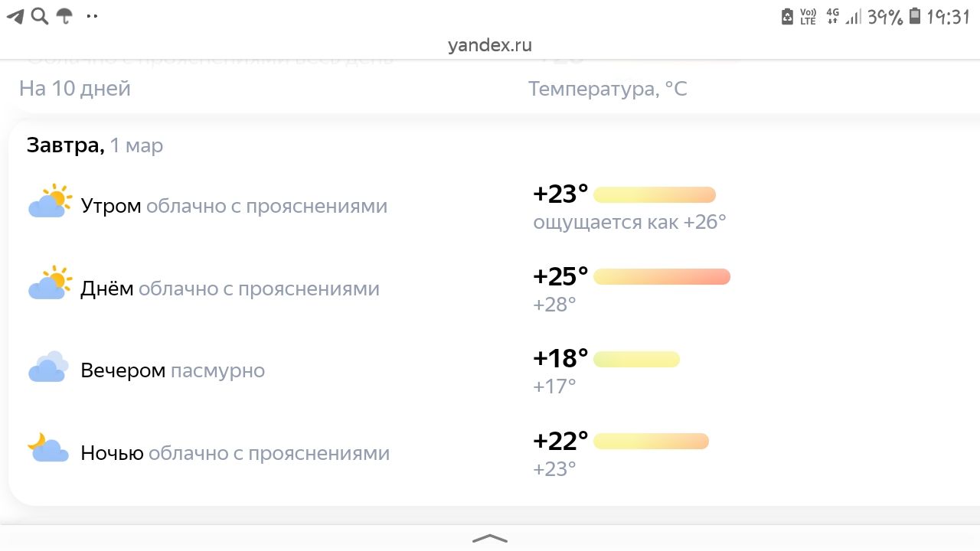Expand the bottom panel with up chevron
Image resolution: width=980 pixels, height=551 pixels.
pyautogui.click(x=490, y=539)
